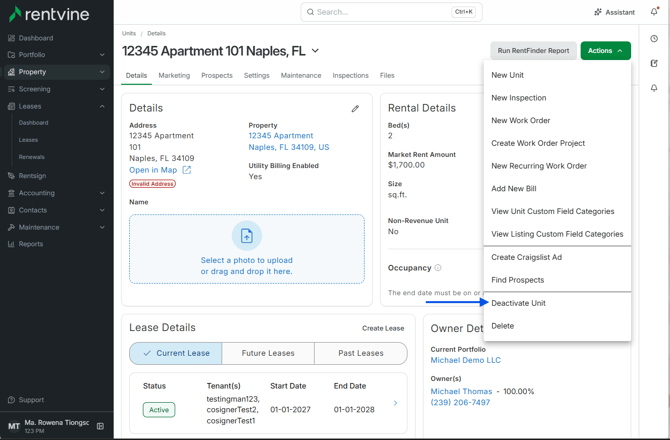This screenshot has height=440, width=670.
Task: Open Renewals under Leases in sidebar
Action: (x=32, y=157)
